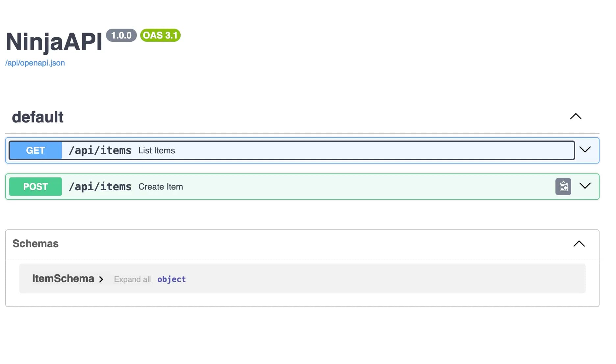Viewport: 616px width, 364px height.
Task: Expand the ItemSchema arrow
Action: coord(101,279)
